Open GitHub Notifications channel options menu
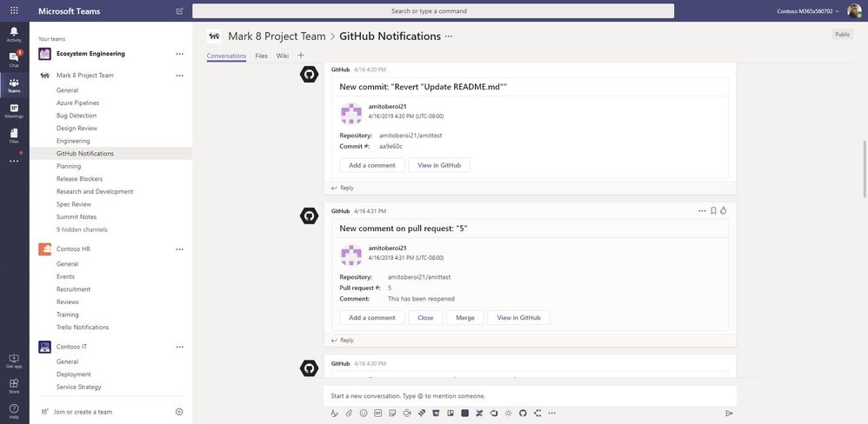 pos(449,36)
